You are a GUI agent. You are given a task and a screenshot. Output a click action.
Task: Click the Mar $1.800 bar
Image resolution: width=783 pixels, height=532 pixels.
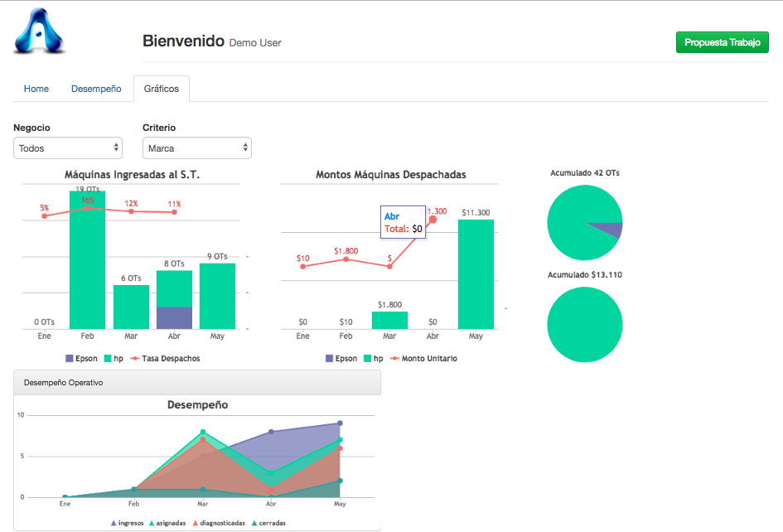[389, 320]
